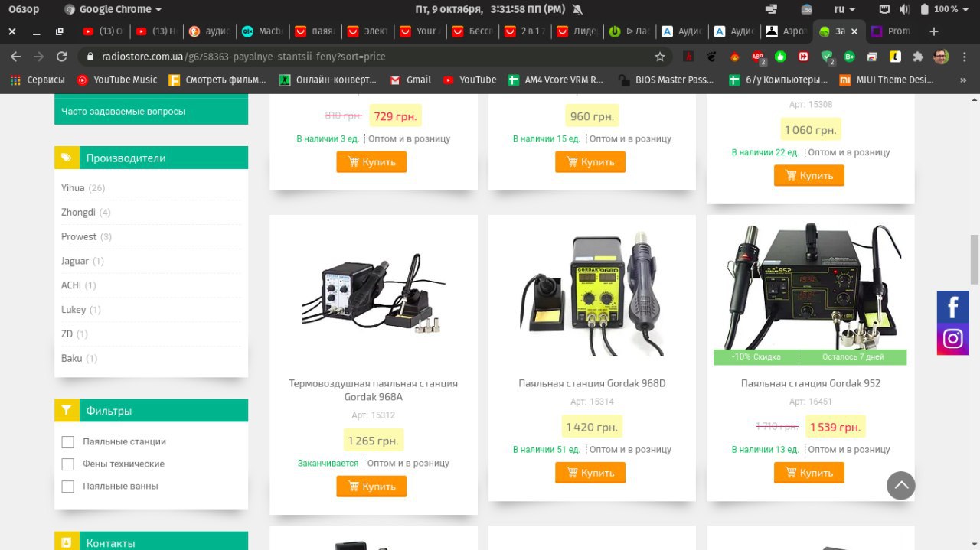Switch to the Лидер browser tab

point(576,31)
